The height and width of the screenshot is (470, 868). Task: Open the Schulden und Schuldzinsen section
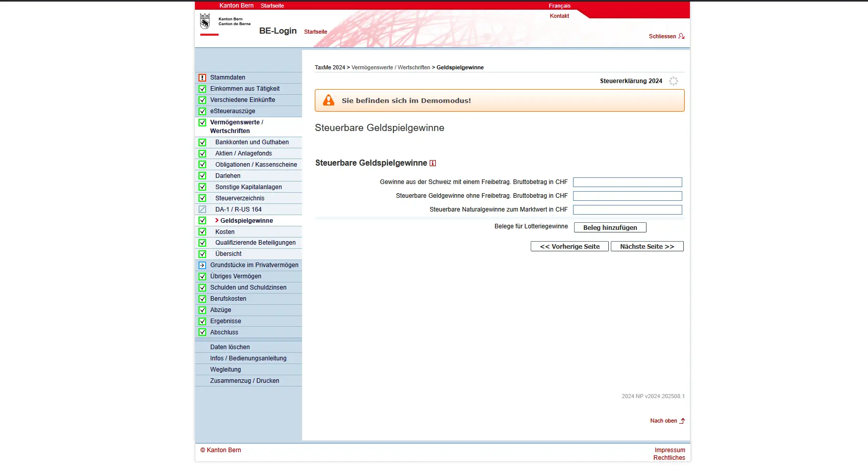point(248,288)
